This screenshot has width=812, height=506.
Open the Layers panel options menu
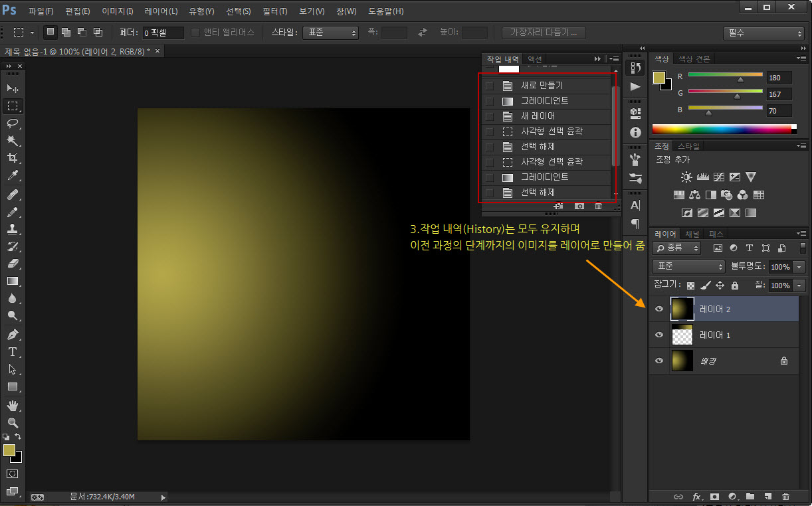pos(803,234)
